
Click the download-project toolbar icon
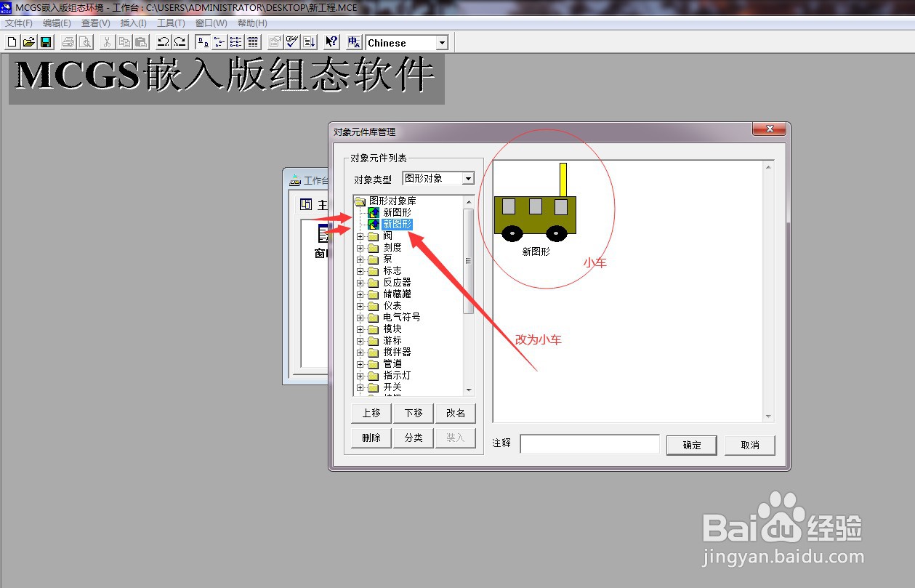[x=309, y=42]
